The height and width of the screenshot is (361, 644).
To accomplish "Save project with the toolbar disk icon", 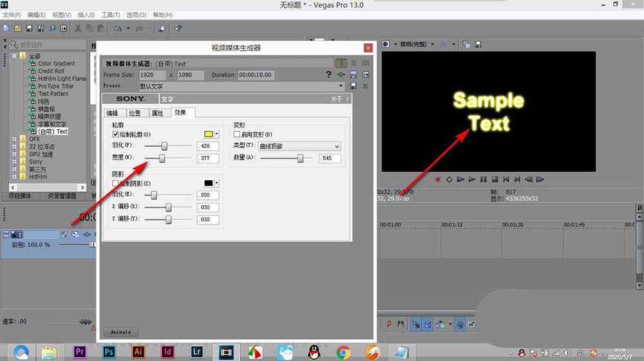I will (x=29, y=28).
